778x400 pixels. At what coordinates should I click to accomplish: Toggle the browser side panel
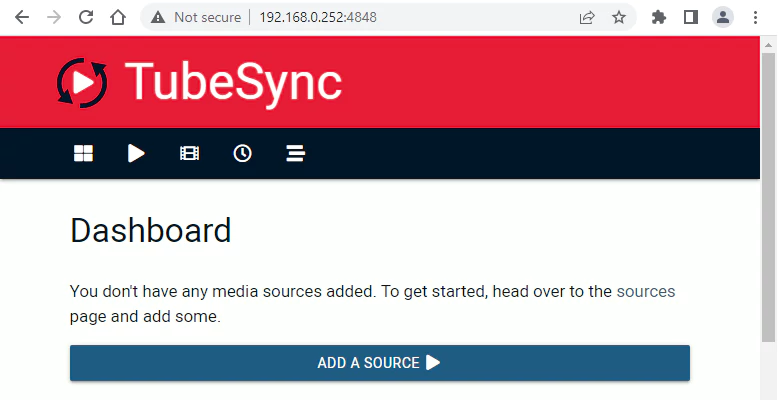coord(690,17)
